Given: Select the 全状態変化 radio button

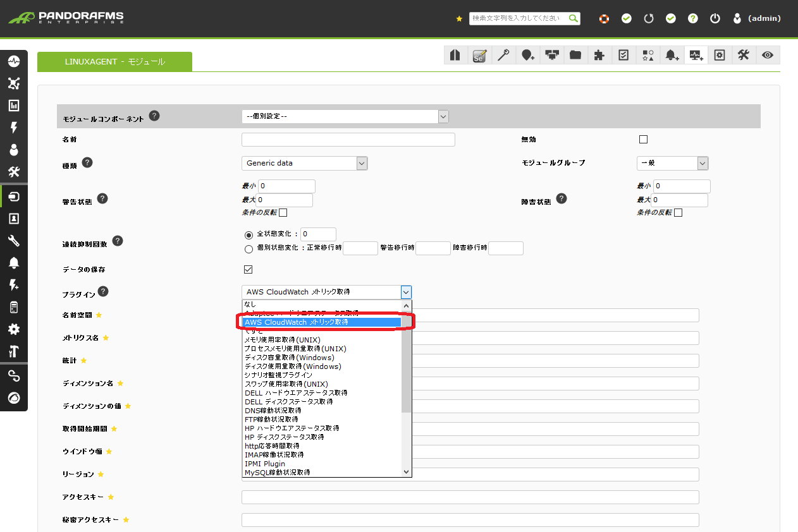Looking at the screenshot, I should [x=249, y=235].
